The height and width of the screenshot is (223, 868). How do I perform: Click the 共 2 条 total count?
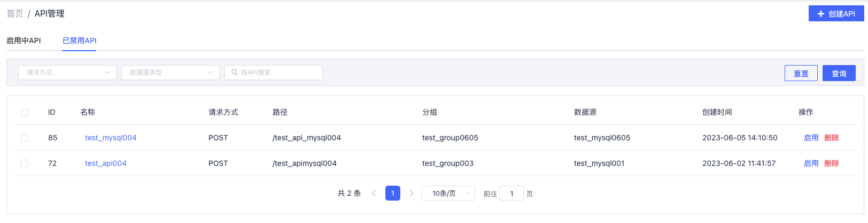[x=349, y=193]
